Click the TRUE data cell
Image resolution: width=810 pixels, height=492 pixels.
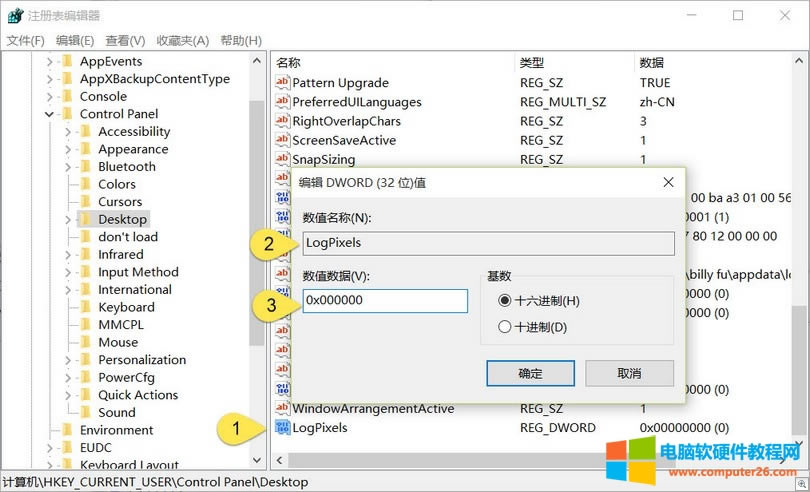tap(655, 83)
